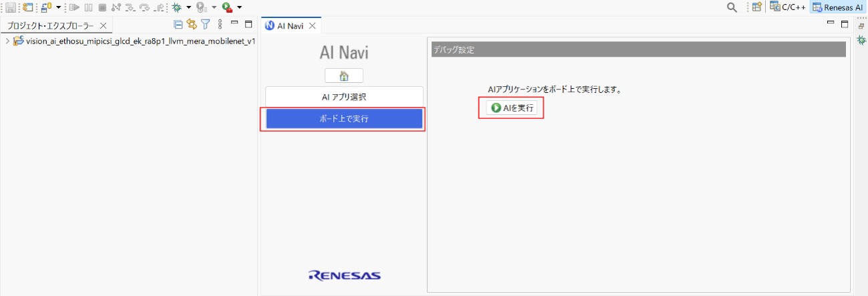Expand the vision_ai_ethosu project tree node
Image resolution: width=868 pixels, height=296 pixels.
[x=7, y=41]
